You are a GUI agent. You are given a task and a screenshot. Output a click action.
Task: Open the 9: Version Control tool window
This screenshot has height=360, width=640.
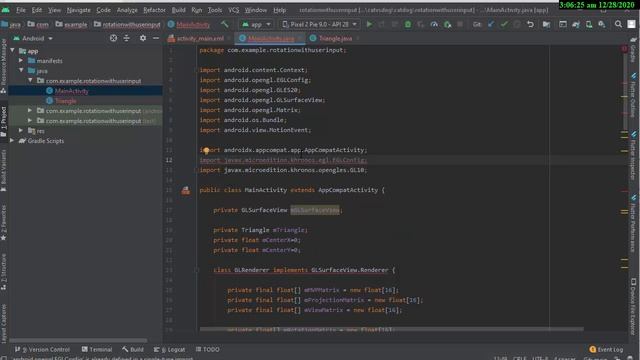(x=42, y=349)
